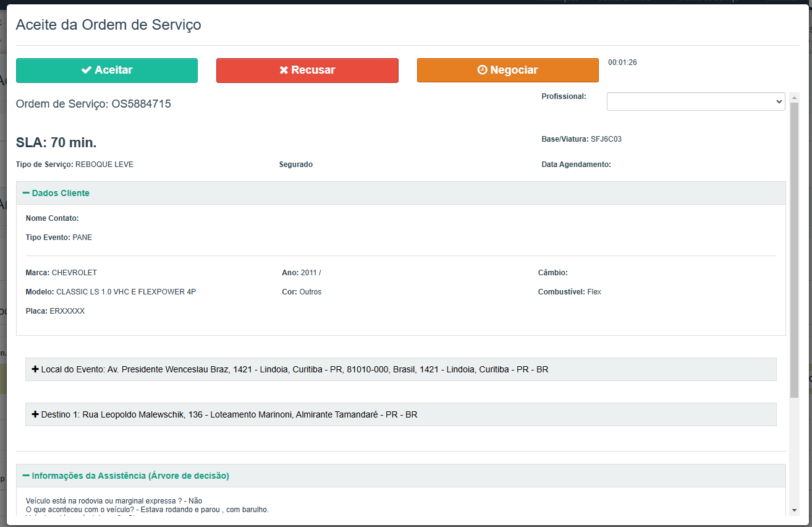Viewport: 812px width, 527px height.
Task: Collapse Dados Cliente via its minus icon
Action: (x=26, y=193)
